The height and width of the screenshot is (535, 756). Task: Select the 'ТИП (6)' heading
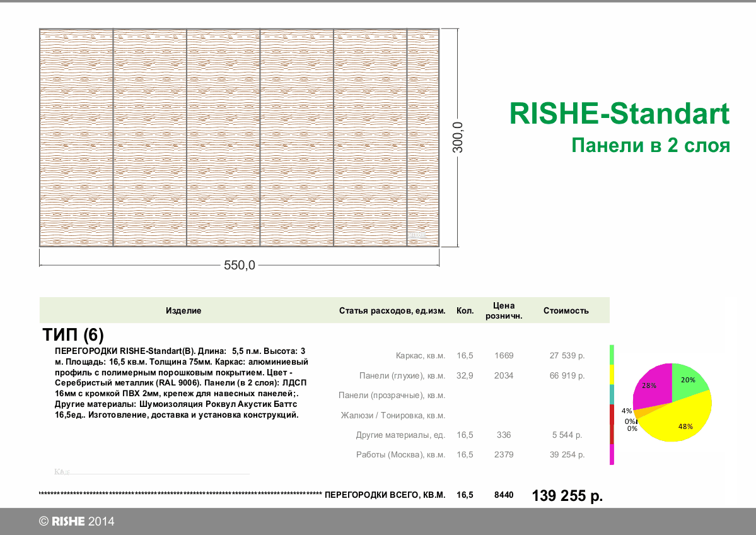(73, 334)
